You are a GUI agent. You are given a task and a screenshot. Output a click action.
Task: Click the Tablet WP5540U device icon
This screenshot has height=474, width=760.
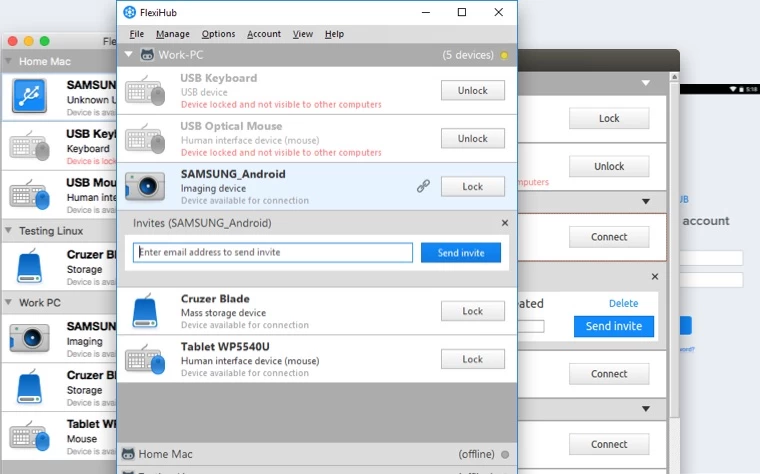click(145, 359)
